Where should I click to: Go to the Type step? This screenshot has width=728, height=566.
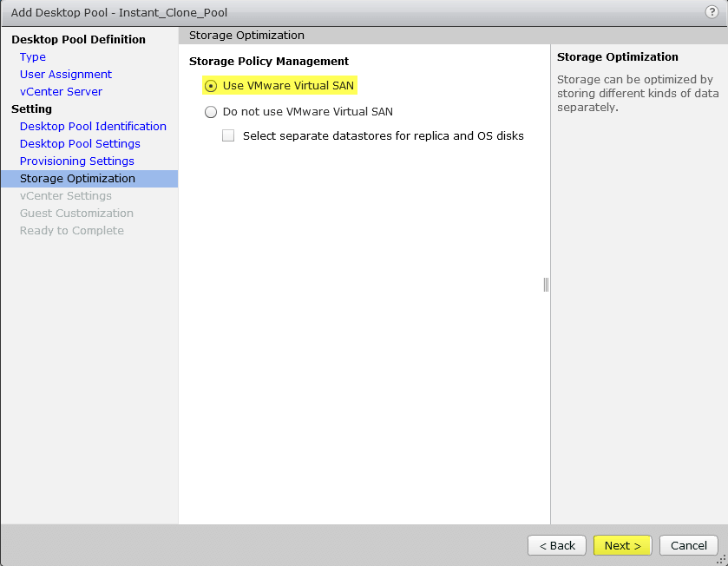(x=32, y=57)
